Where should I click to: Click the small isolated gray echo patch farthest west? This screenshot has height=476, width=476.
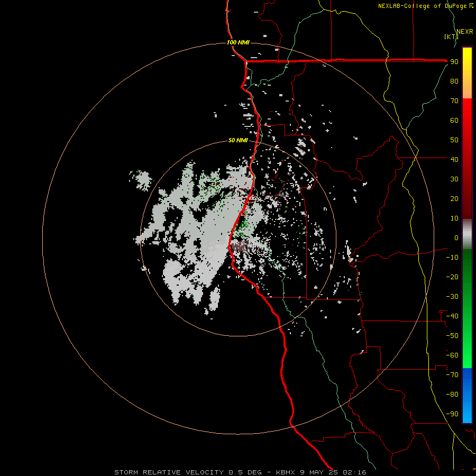(x=141, y=180)
